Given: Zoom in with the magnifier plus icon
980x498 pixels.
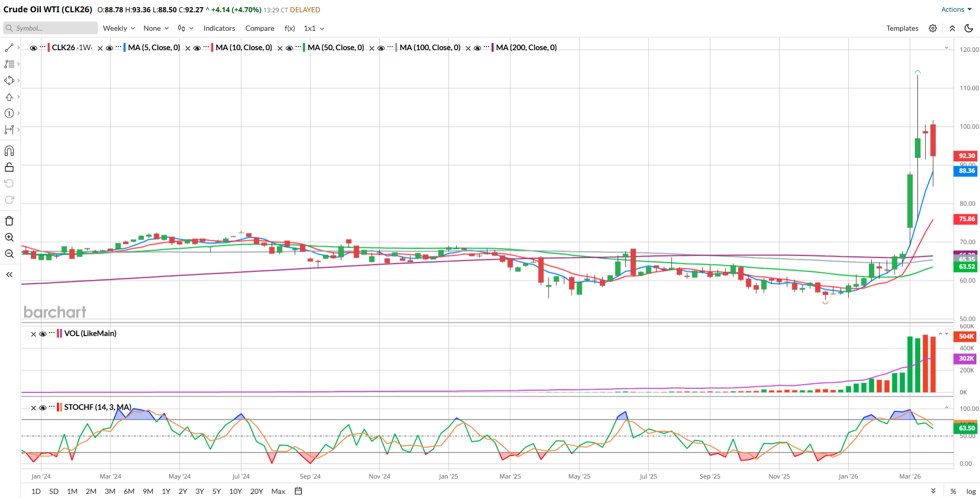Looking at the screenshot, I should (x=9, y=237).
